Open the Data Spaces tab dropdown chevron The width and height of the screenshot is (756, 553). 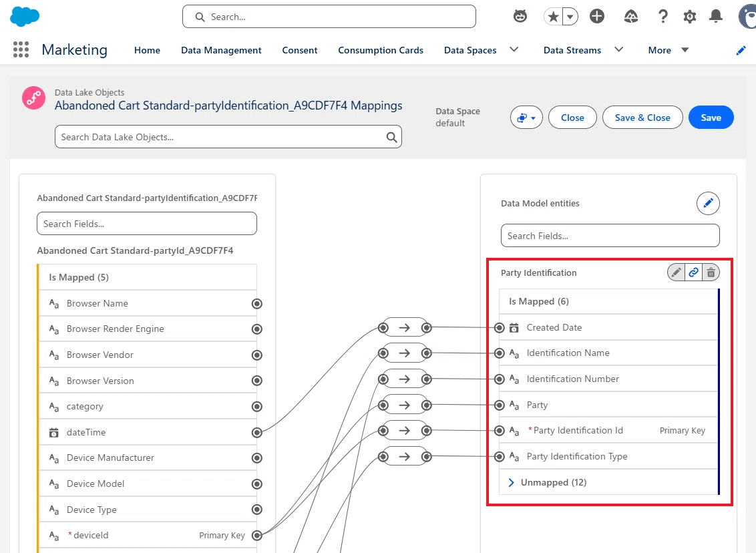tap(514, 49)
